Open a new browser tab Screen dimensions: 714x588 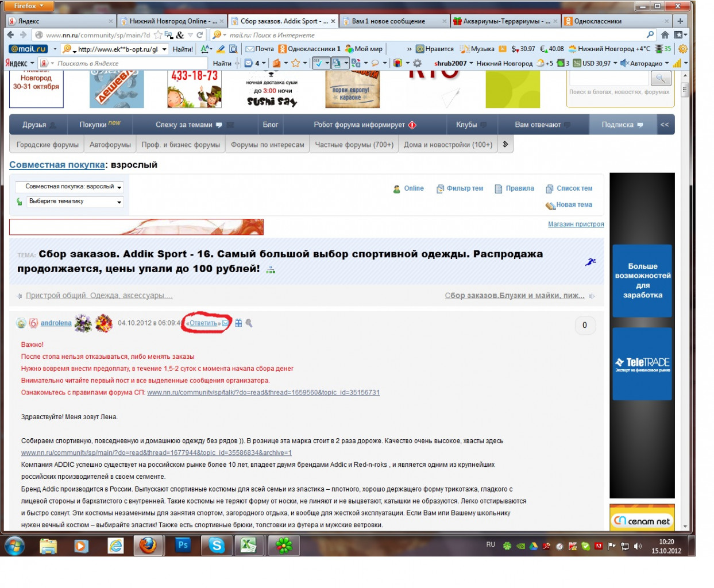tap(680, 21)
